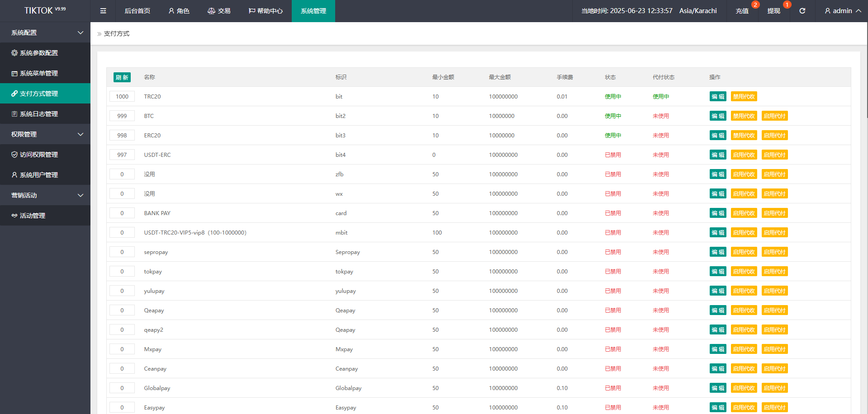The height and width of the screenshot is (414, 868).
Task: Open the admin user dropdown menu
Action: point(842,11)
